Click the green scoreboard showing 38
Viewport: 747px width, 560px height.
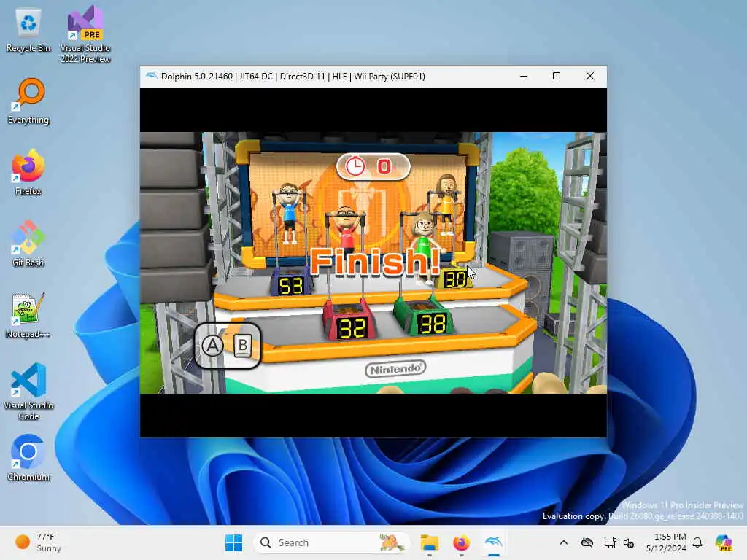click(x=432, y=324)
